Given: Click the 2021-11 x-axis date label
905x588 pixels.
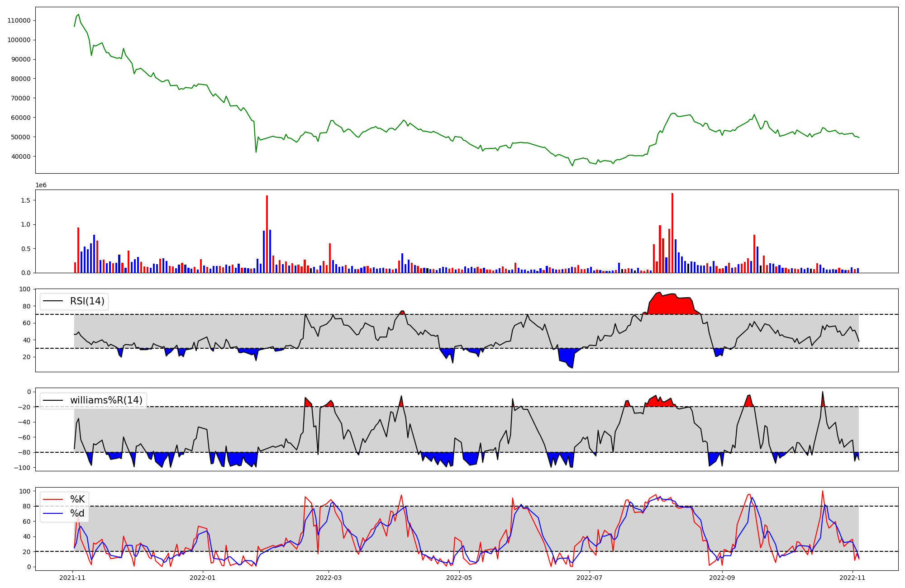Looking at the screenshot, I should tap(72, 578).
